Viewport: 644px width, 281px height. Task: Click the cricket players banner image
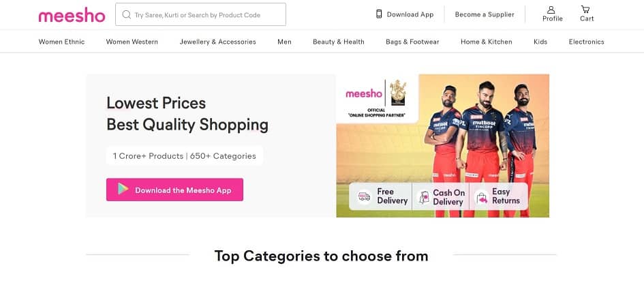(x=477, y=130)
